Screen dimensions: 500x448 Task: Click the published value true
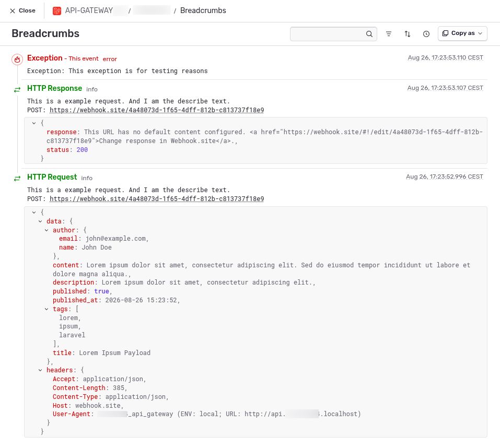click(x=101, y=291)
